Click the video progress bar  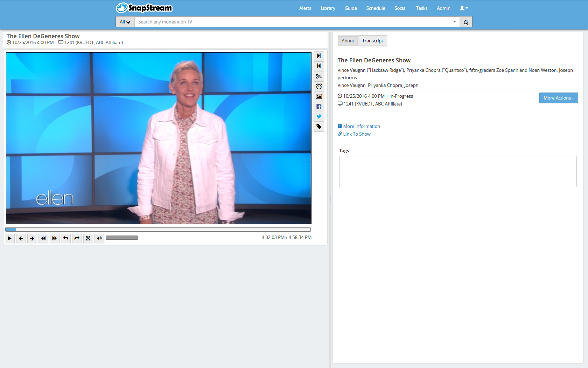click(158, 230)
